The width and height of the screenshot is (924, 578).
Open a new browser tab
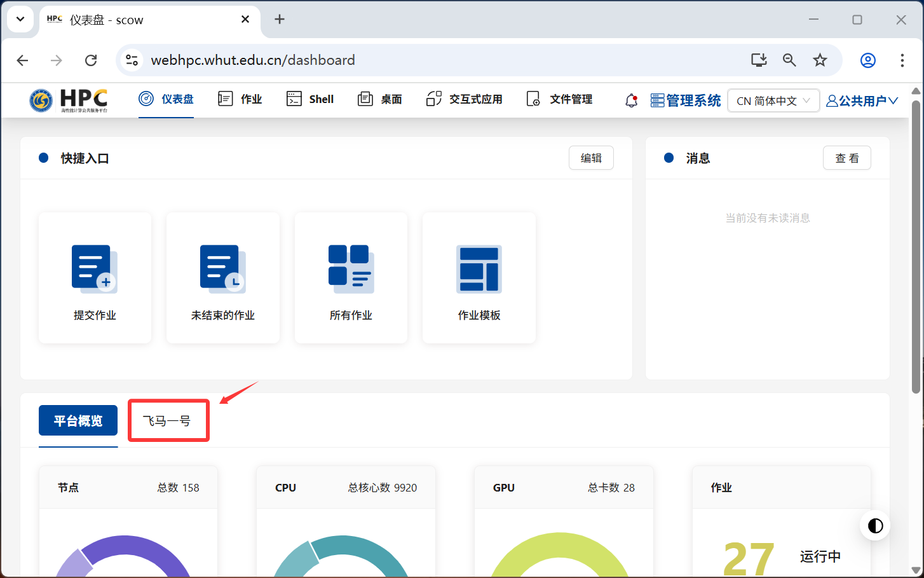tap(280, 20)
